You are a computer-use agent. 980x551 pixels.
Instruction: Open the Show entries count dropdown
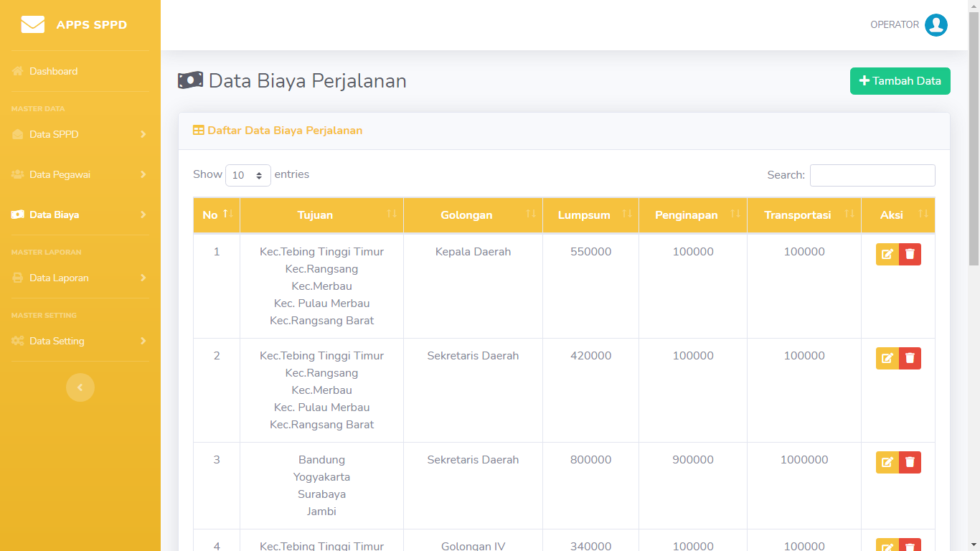coord(248,175)
